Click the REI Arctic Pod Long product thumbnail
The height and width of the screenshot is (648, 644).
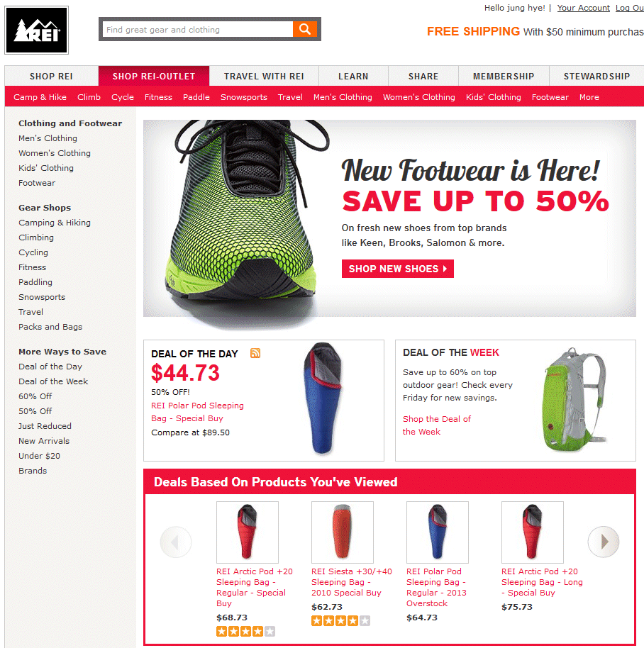point(533,532)
